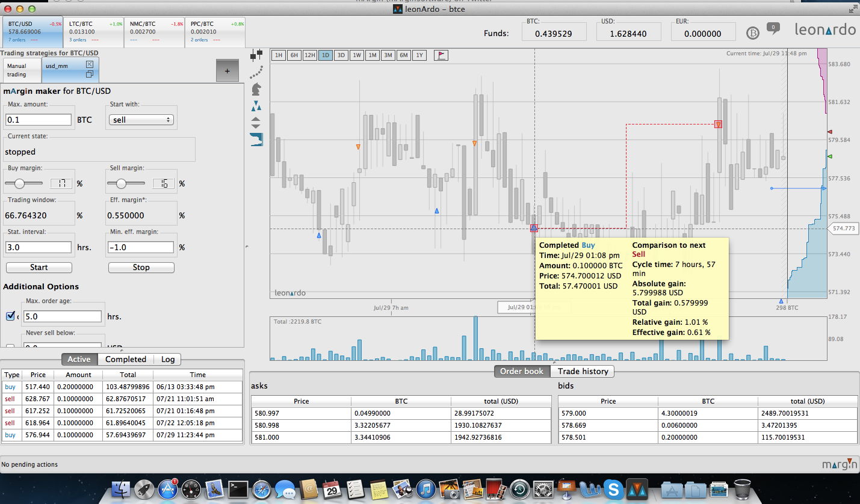This screenshot has height=504, width=860.
Task: Switch chart interval to 1Y
Action: tap(419, 55)
